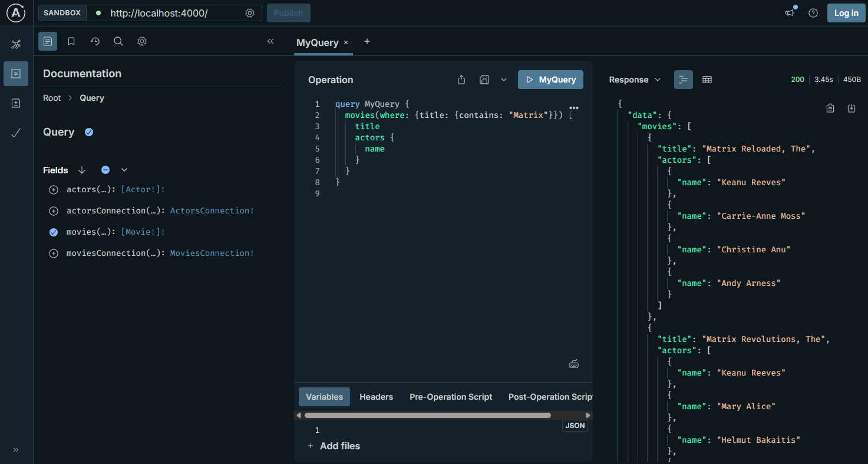Expand the left sidebar with double chevron
868x464 pixels.
click(x=16, y=450)
